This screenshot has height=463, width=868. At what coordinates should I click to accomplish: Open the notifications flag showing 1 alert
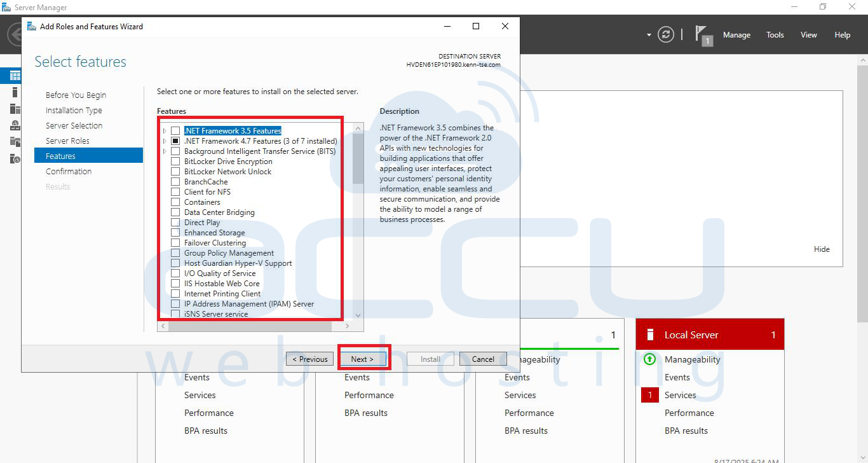[702, 34]
